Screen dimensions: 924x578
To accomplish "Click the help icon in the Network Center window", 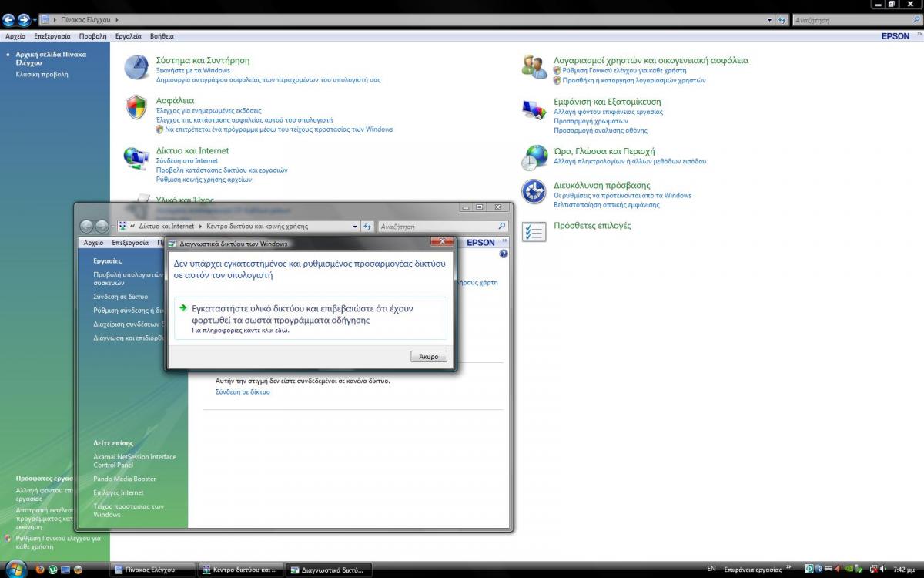I will point(504,254).
